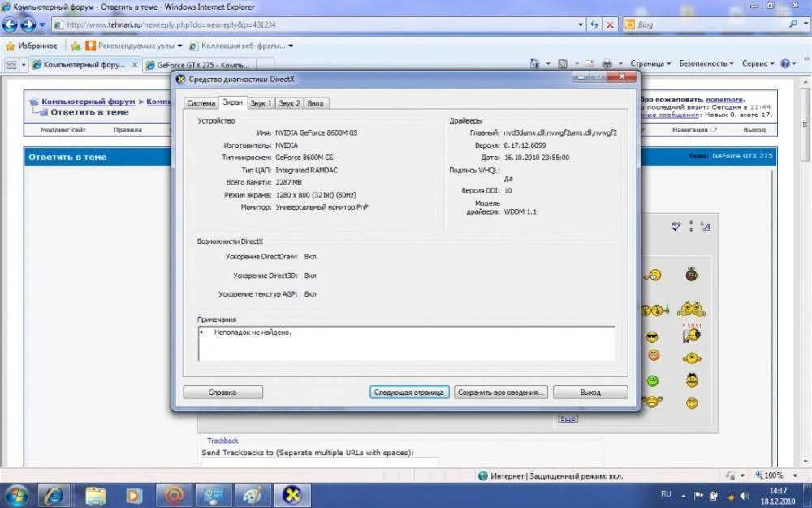Click the Bing search magnifier icon
This screenshot has height=508, width=812.
pyautogui.click(x=793, y=24)
